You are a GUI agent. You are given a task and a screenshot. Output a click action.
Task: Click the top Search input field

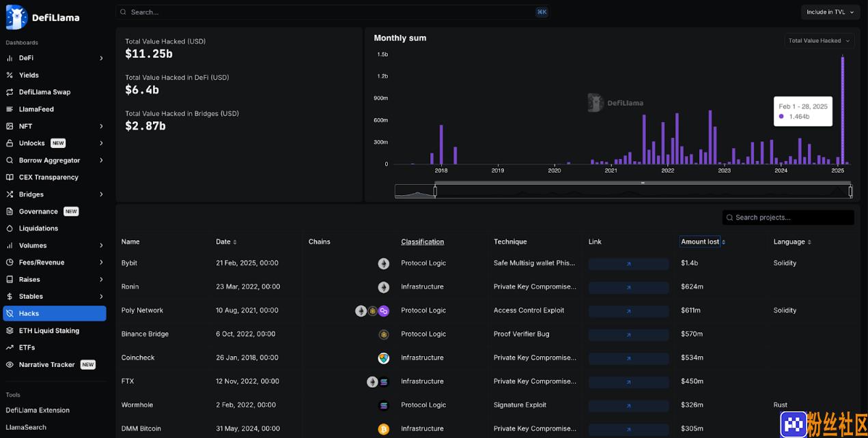[x=332, y=12]
